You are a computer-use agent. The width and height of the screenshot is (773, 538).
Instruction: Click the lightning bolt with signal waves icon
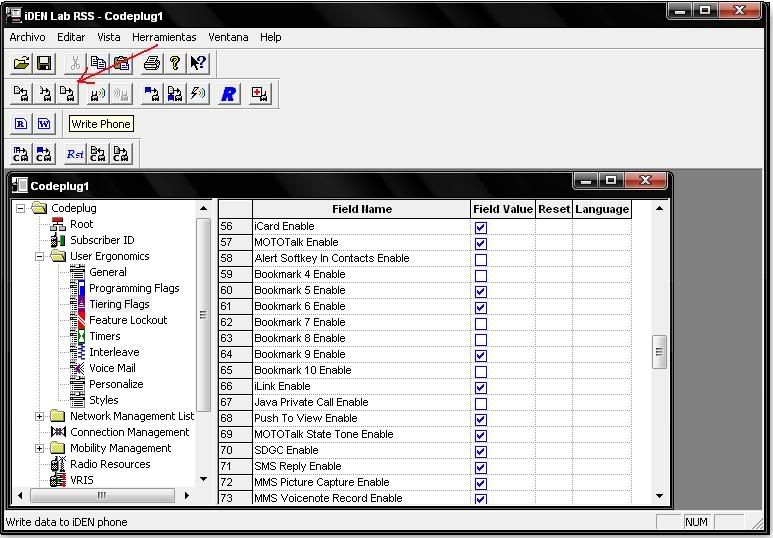[x=198, y=93]
